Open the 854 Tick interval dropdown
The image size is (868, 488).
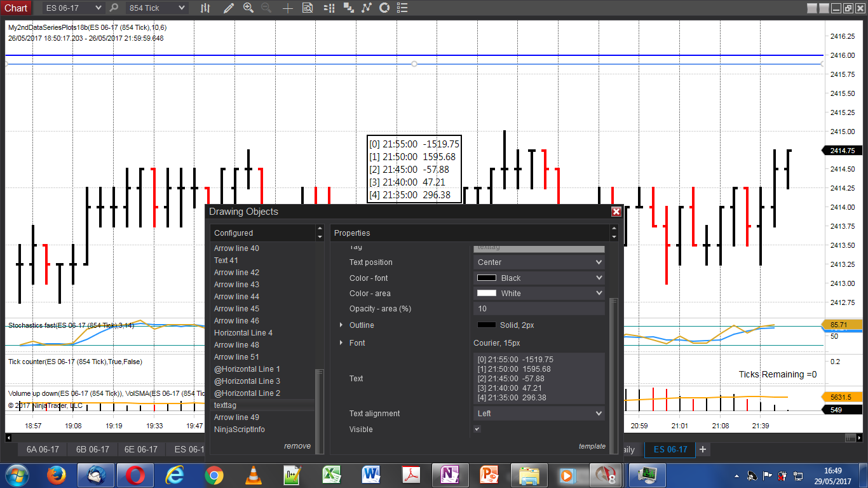[x=156, y=8]
